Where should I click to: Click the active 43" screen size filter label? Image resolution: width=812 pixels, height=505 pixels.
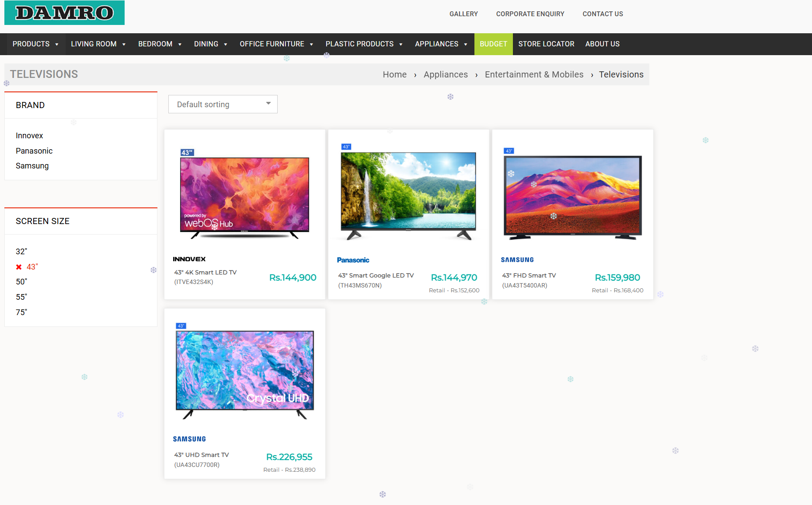click(x=32, y=267)
